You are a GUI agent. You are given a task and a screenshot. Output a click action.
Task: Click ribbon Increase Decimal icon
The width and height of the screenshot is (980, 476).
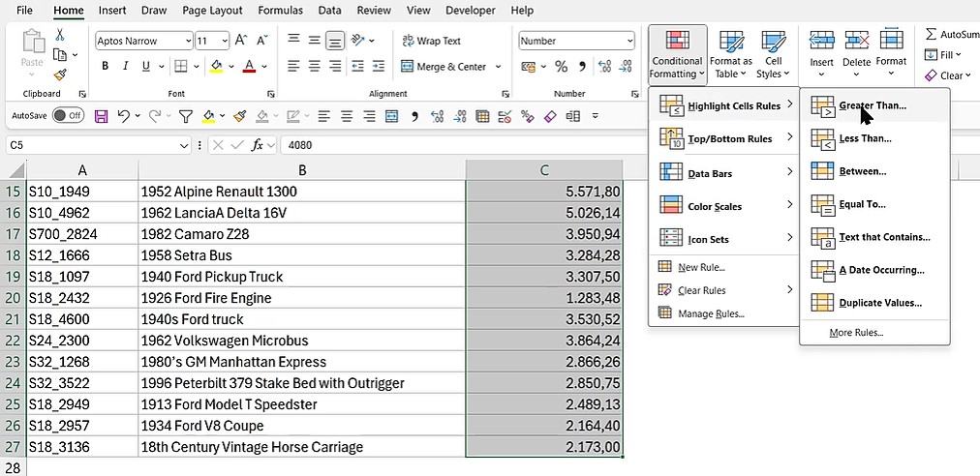click(604, 66)
